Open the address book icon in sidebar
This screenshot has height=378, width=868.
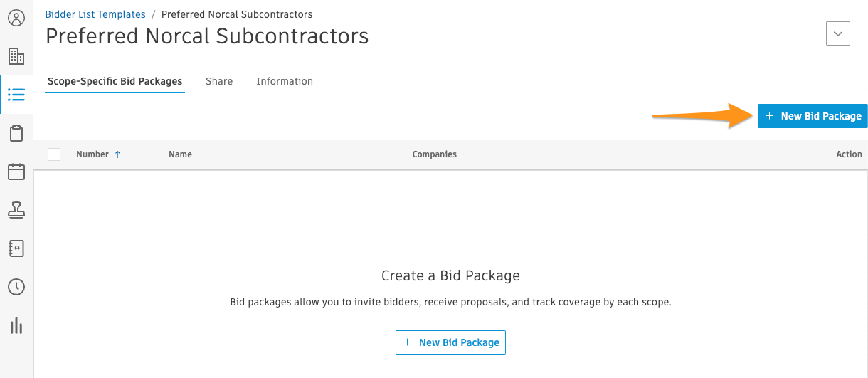16,248
